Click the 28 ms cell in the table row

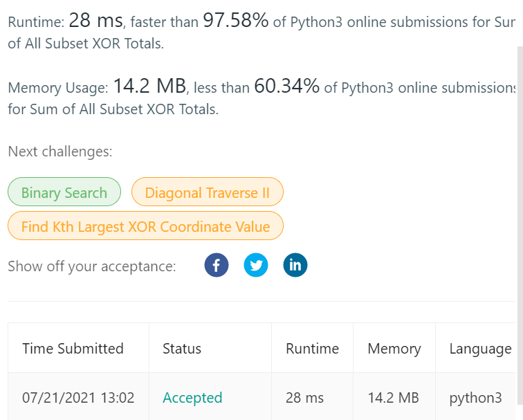(304, 398)
